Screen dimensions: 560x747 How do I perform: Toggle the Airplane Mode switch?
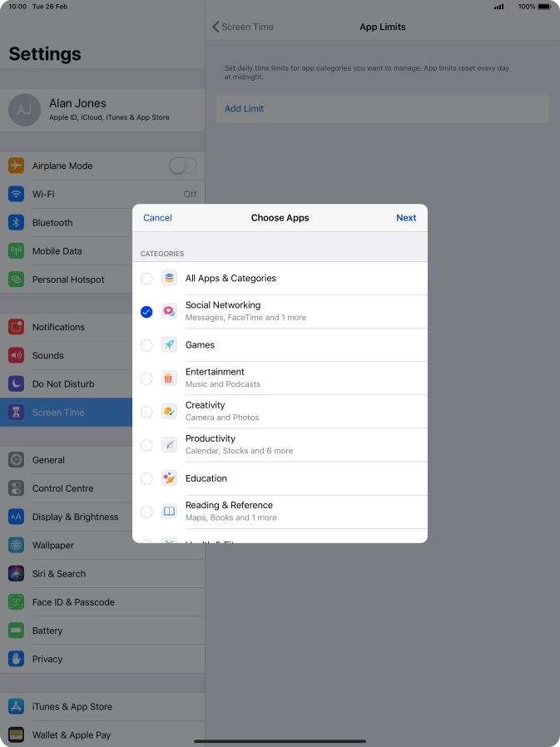pyautogui.click(x=182, y=166)
